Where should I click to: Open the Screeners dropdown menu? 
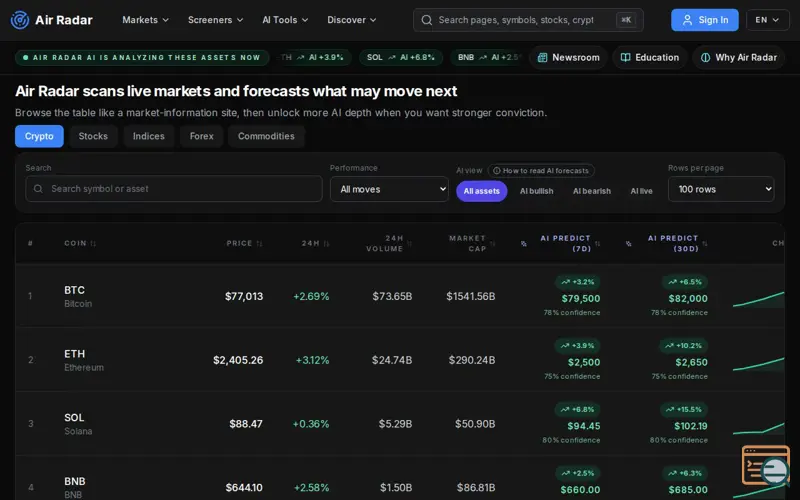215,20
